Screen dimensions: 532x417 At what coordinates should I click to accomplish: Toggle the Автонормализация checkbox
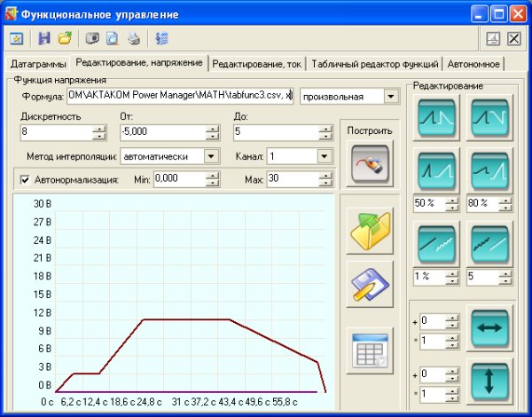[x=25, y=179]
